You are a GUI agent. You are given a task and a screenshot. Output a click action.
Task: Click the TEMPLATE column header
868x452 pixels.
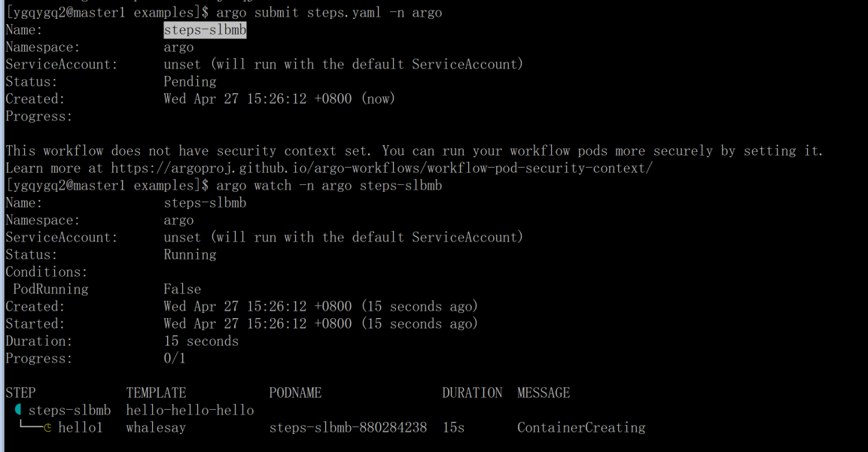click(156, 393)
